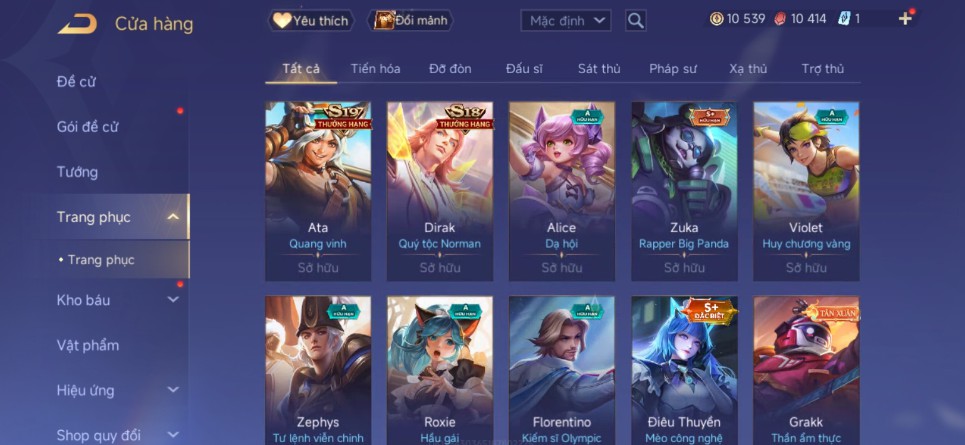Screen dimensions: 965x445
Task: Collapse the Trang phục sidebar section
Action: coord(174,217)
